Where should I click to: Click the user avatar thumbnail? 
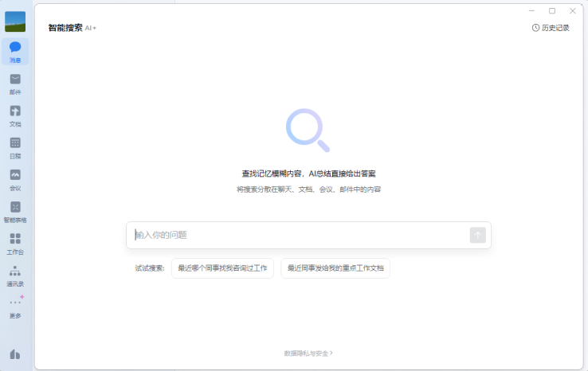coord(15,21)
